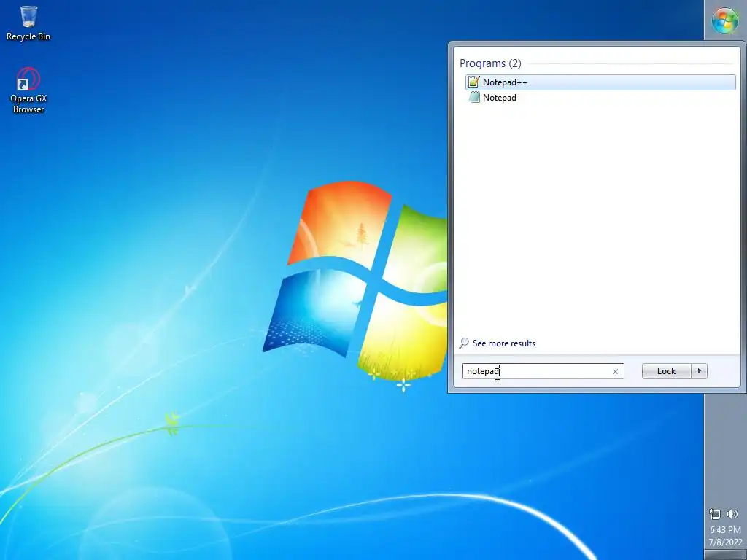Open the volume speaker tray icon
The image size is (747, 560).
click(x=732, y=514)
